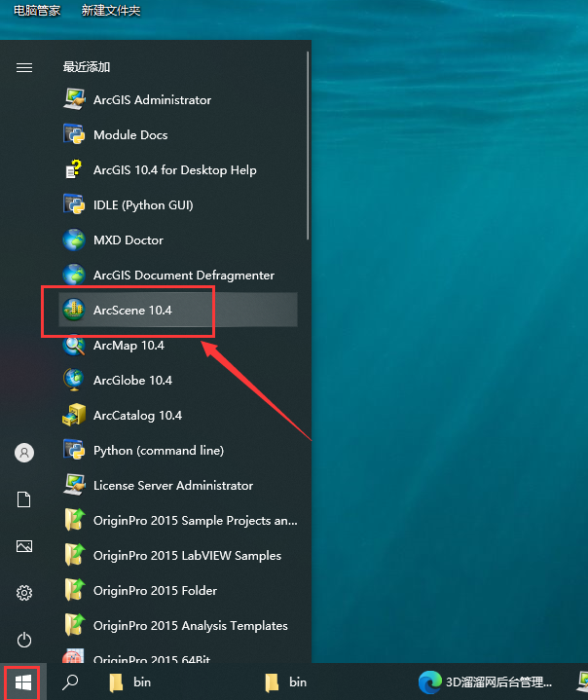Viewport: 588px width, 700px height.
Task: Launch the ArcGlobe 10.4 icon
Action: (74, 380)
